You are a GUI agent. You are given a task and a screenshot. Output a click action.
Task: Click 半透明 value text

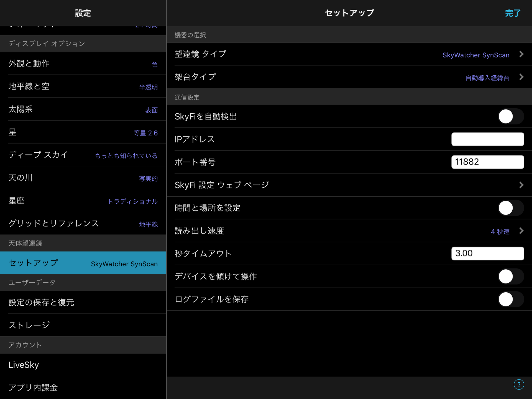pyautogui.click(x=148, y=87)
